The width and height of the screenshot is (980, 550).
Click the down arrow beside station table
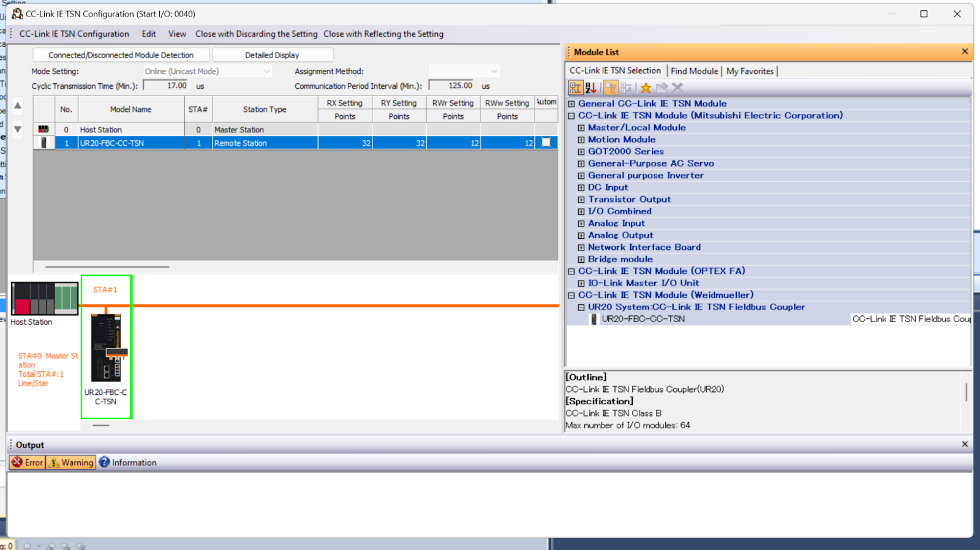pos(18,129)
